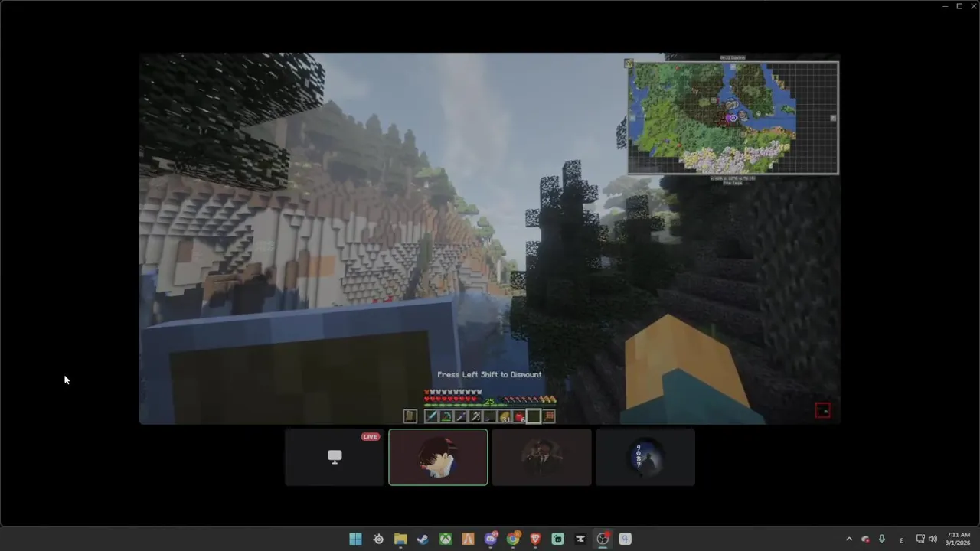Open Brave browser from the taskbar
This screenshot has width=980, height=551.
[x=535, y=539]
